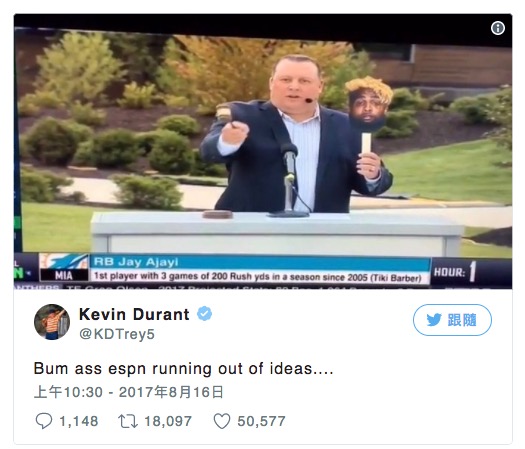
Task: Open Kevin Durant's profile avatar
Action: [x=52, y=322]
